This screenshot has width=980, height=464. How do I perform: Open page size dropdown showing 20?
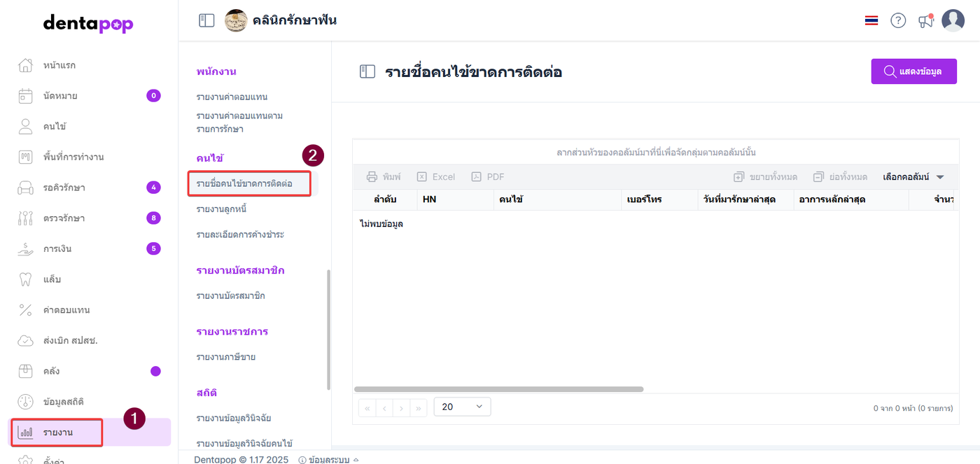462,407
